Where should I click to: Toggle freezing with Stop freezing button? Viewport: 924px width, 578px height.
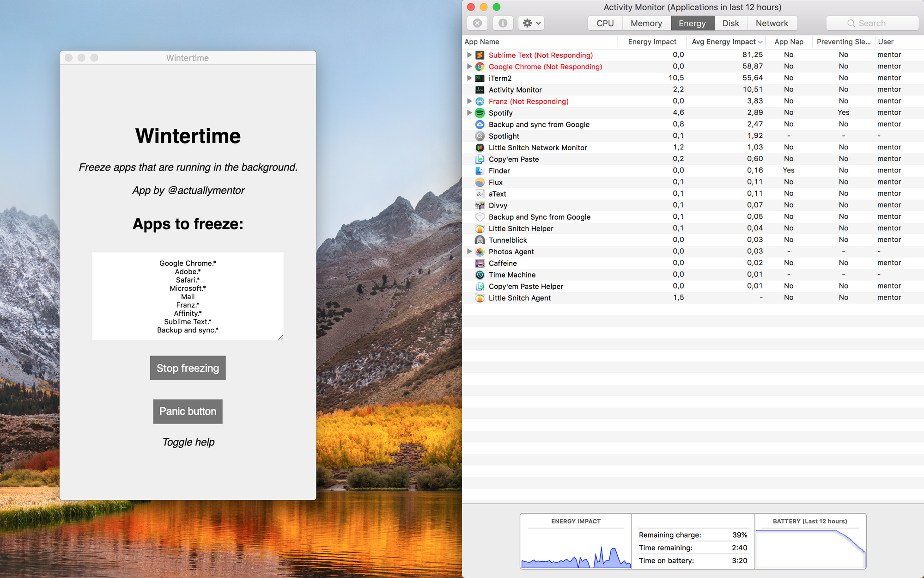[188, 368]
